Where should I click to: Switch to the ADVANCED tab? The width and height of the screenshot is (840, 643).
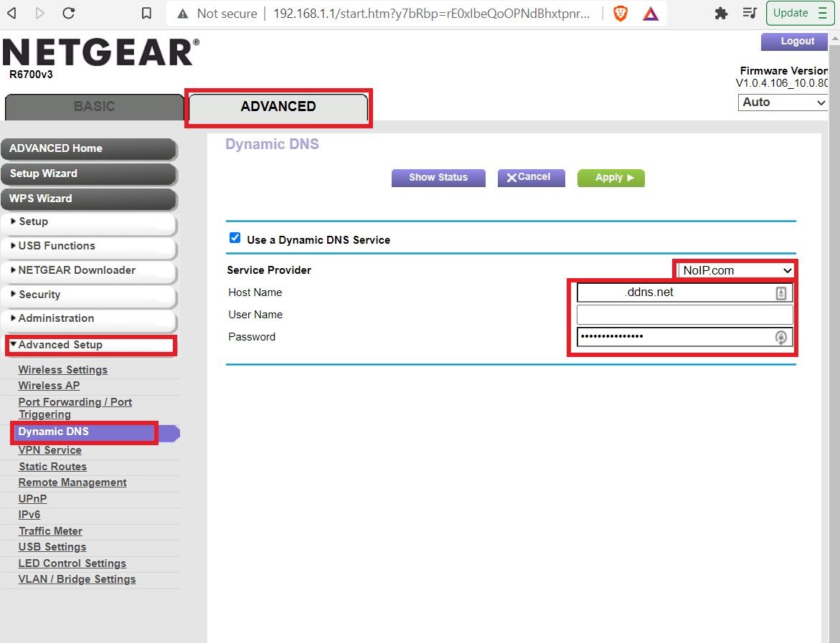pos(278,107)
